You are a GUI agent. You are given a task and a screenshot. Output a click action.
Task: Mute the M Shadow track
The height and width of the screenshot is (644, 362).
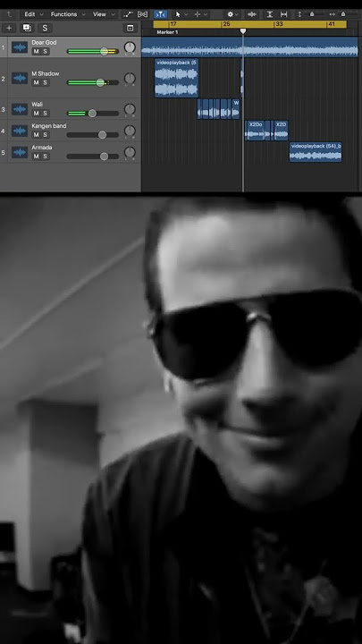[36, 82]
